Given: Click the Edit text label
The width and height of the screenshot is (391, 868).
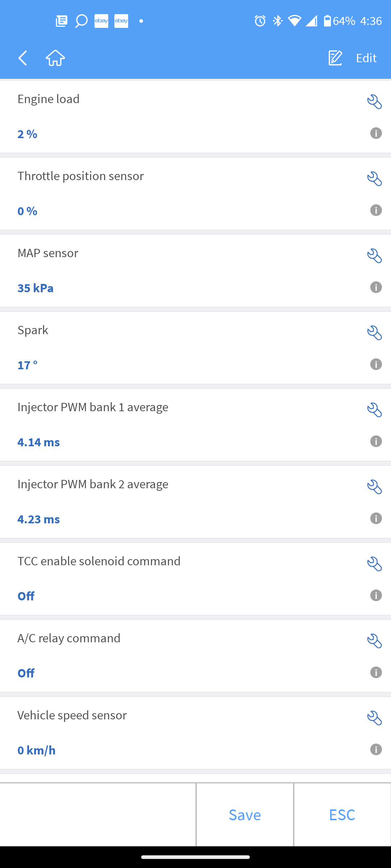Looking at the screenshot, I should coord(366,58).
